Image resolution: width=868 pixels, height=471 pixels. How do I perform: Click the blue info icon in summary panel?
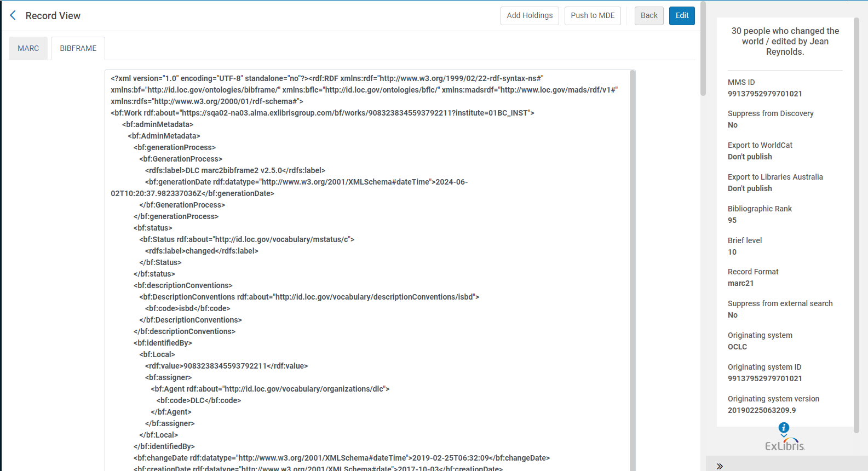pos(784,427)
